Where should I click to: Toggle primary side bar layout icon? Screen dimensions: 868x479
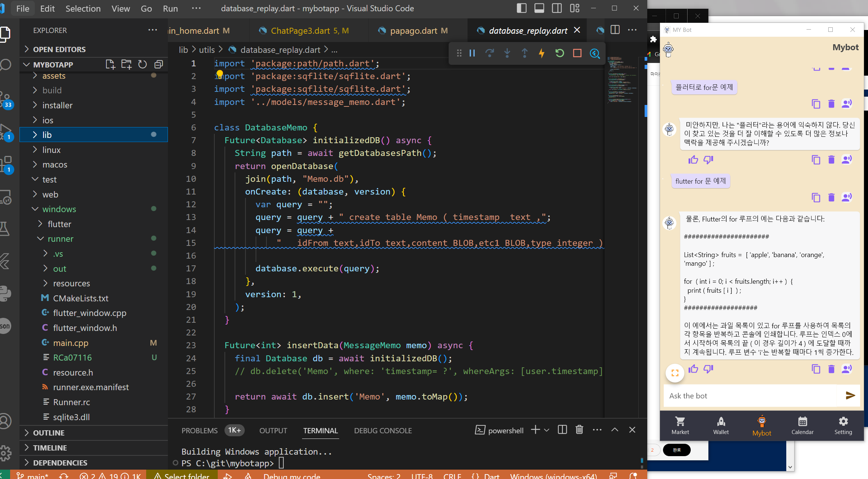521,8
